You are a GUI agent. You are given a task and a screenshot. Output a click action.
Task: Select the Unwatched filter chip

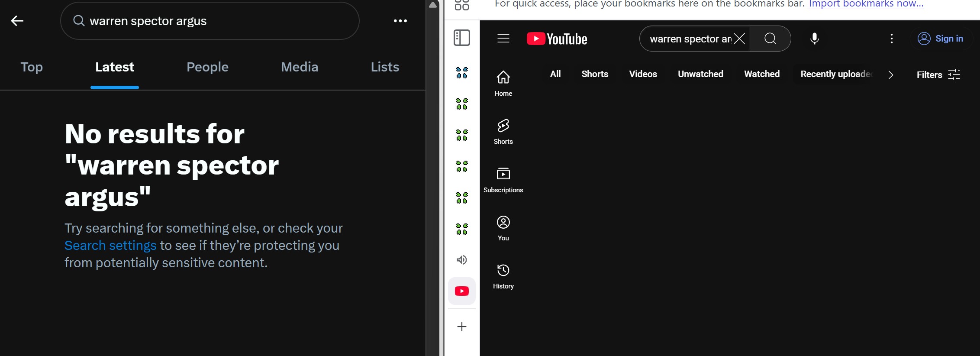700,74
